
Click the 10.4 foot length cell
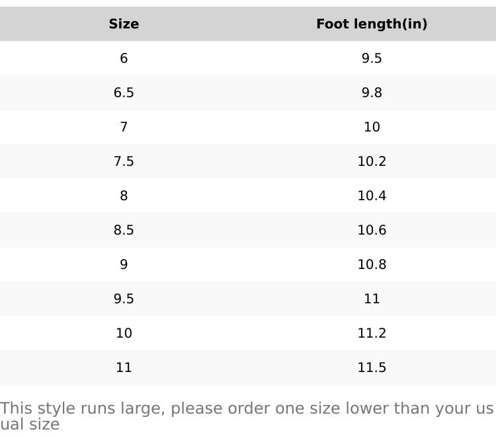(372, 196)
